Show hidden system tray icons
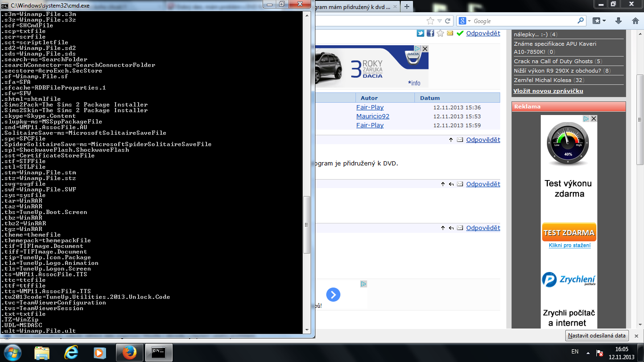This screenshot has height=362, width=644. [x=587, y=353]
